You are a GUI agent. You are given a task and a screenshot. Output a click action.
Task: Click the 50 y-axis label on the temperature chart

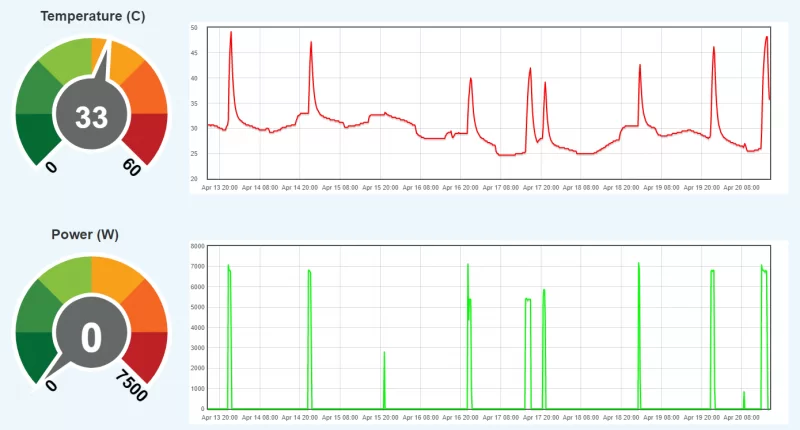(x=194, y=27)
